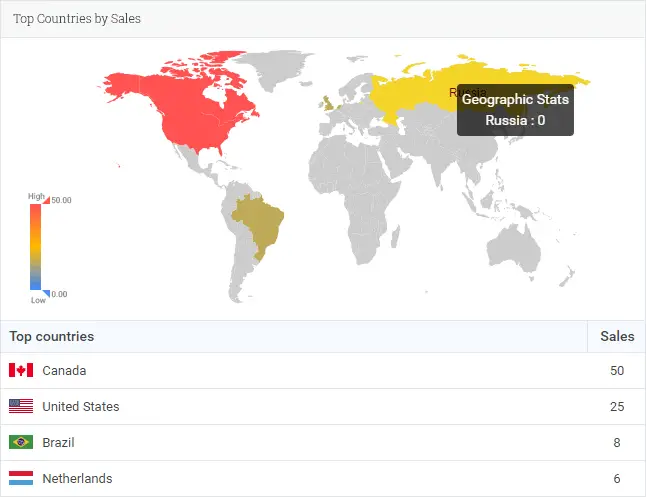This screenshot has width=646, height=497.
Task: Click the United States flag icon
Action: click(x=21, y=406)
